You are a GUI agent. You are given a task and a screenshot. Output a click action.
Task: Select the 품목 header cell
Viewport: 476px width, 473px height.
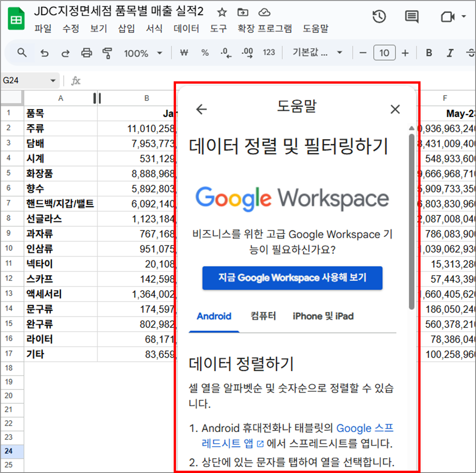pyautogui.click(x=60, y=113)
